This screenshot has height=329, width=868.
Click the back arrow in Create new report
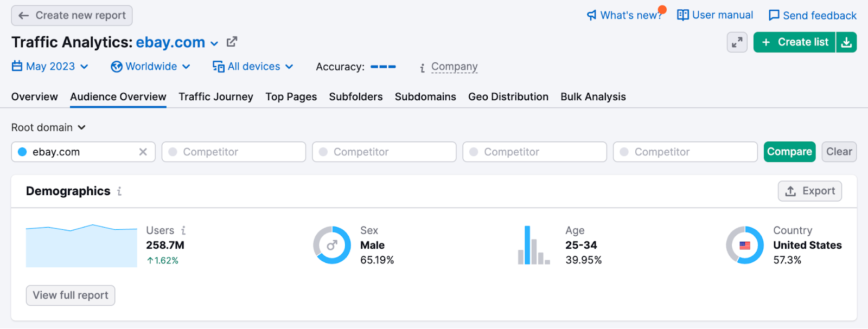click(x=23, y=16)
